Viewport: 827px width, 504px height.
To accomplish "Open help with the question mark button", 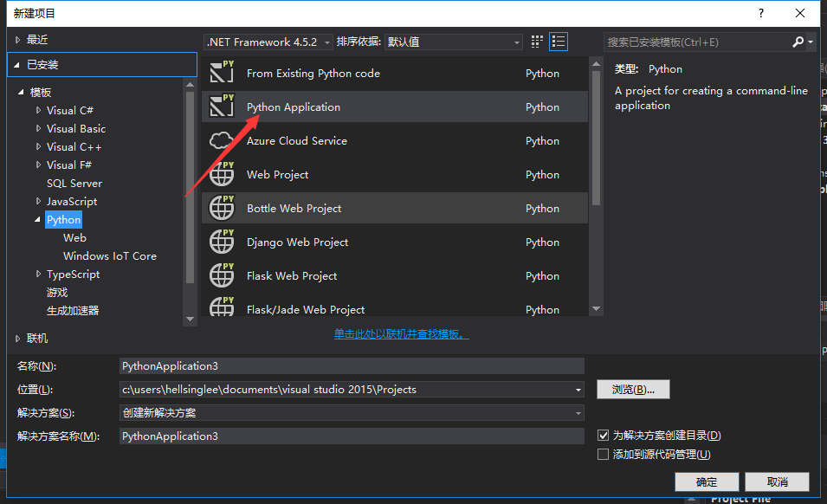I will (x=761, y=13).
